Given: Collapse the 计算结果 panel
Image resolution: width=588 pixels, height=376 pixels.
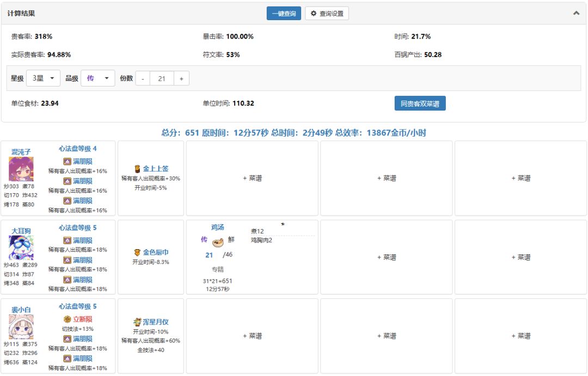Looking at the screenshot, I should point(576,13).
